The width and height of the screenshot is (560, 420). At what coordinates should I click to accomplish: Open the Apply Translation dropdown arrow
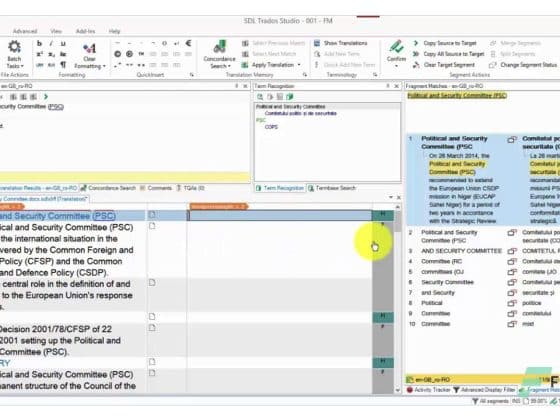[x=299, y=65]
